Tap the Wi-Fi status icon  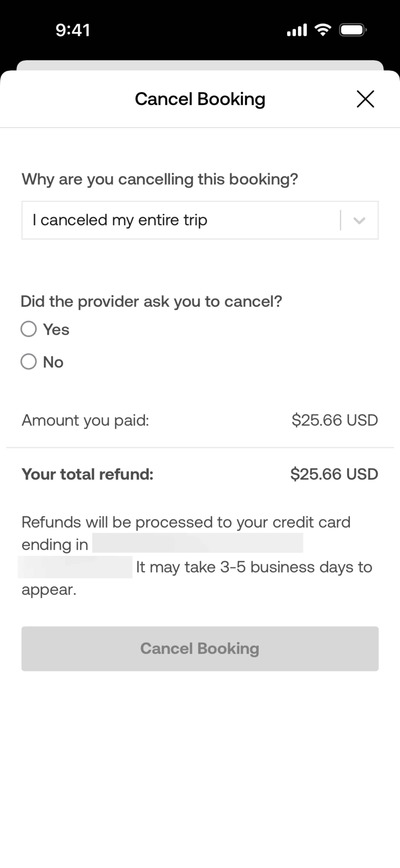click(x=322, y=30)
